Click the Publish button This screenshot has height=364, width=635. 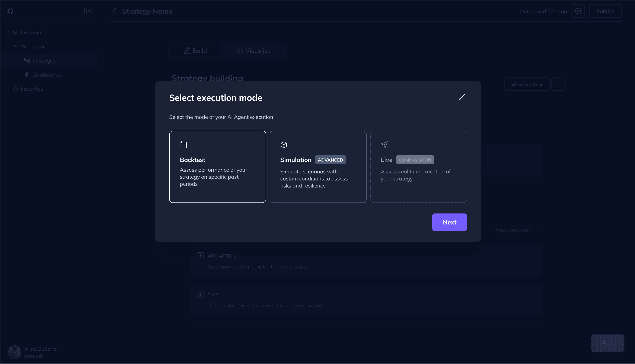coord(605,11)
